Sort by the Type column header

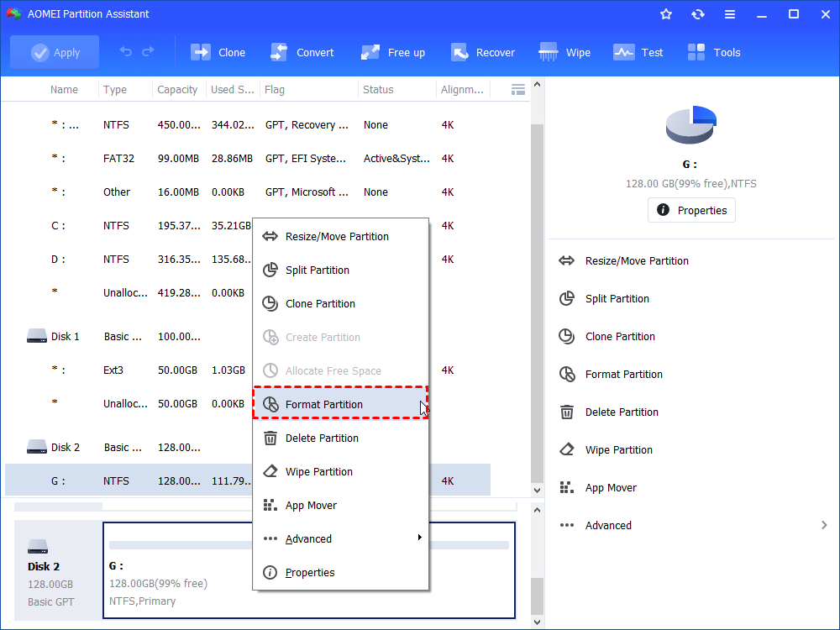[x=115, y=90]
